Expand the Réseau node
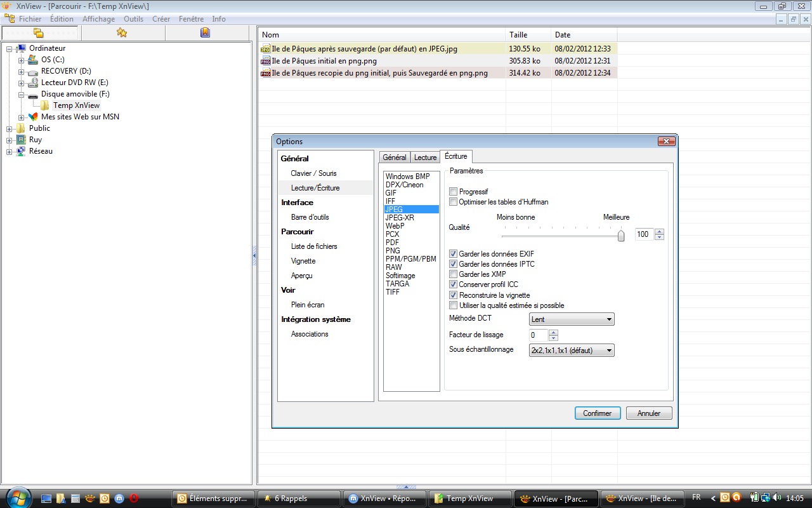Viewport: 812px width, 508px height. pyautogui.click(x=10, y=151)
